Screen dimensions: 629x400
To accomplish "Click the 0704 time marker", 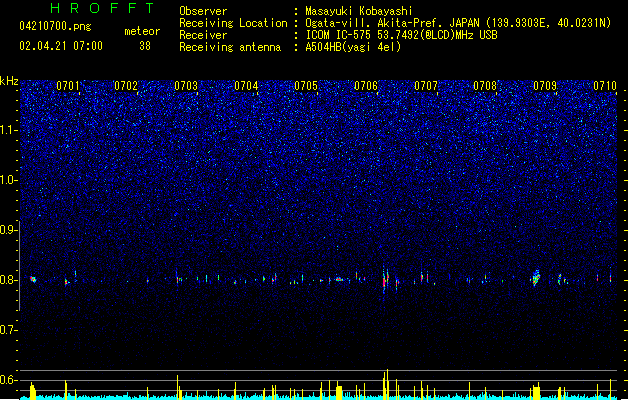I will (x=246, y=86).
